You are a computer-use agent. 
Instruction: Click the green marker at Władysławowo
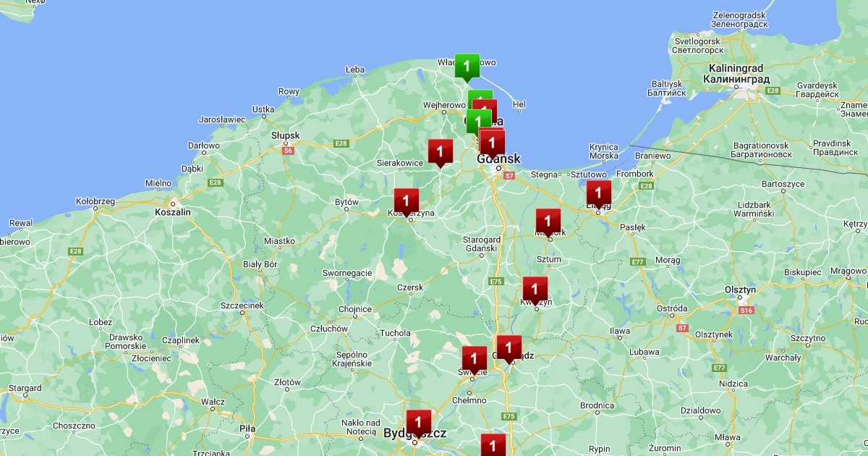point(467,67)
